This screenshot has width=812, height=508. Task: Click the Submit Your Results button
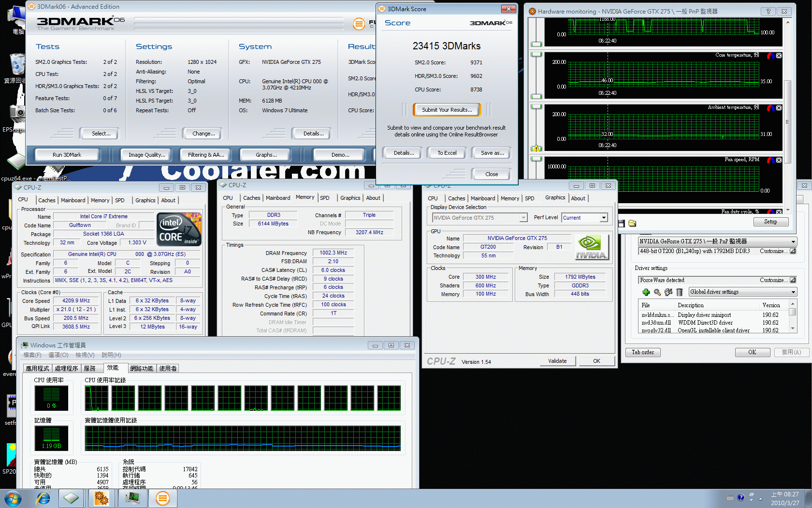[447, 110]
